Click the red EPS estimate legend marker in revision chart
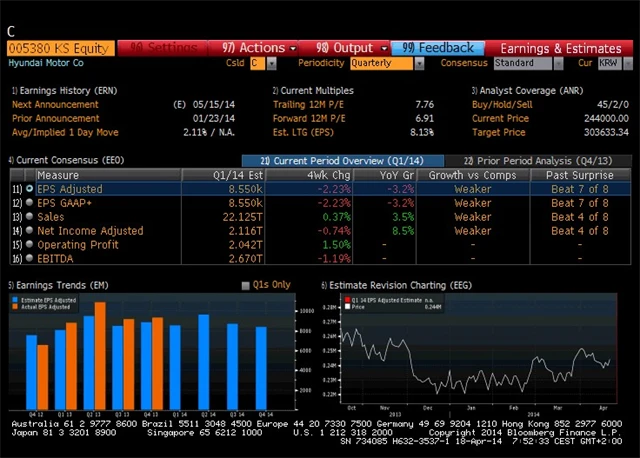 347,299
